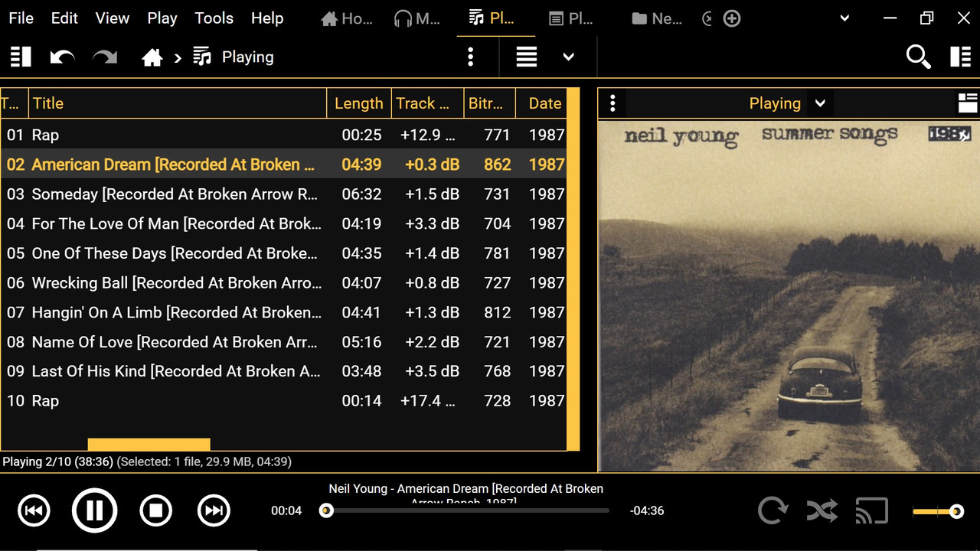Click the Neil Young album artwork
980x551 pixels.
click(x=789, y=295)
